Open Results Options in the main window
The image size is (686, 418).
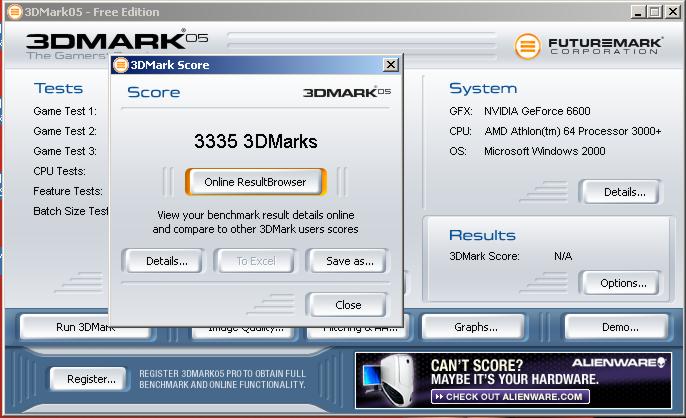point(620,283)
